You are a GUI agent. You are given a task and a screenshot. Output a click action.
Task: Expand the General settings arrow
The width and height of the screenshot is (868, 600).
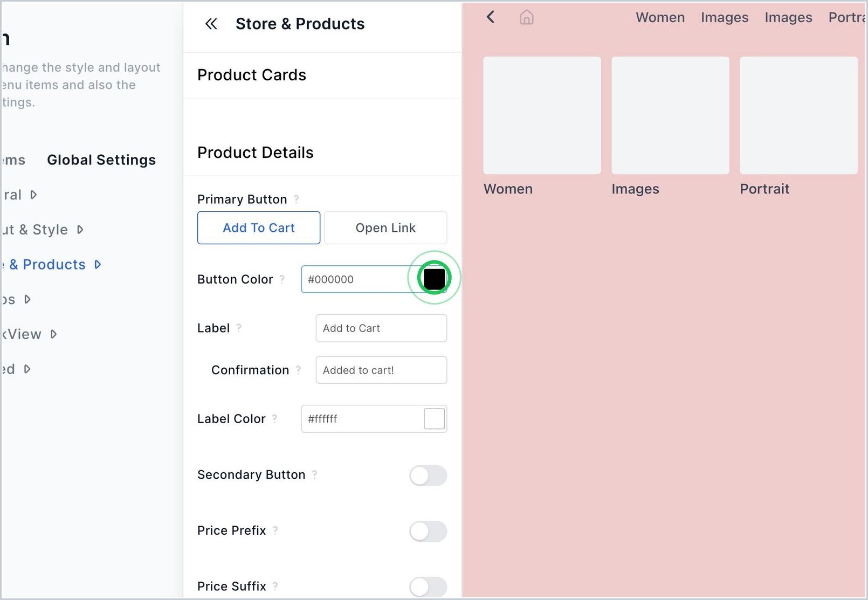coord(33,195)
